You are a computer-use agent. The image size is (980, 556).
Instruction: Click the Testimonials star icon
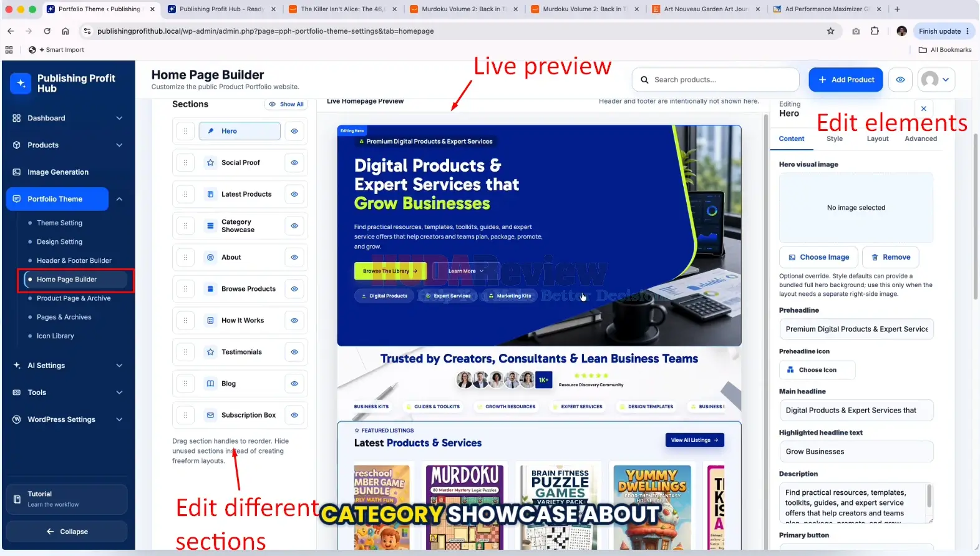[210, 352]
